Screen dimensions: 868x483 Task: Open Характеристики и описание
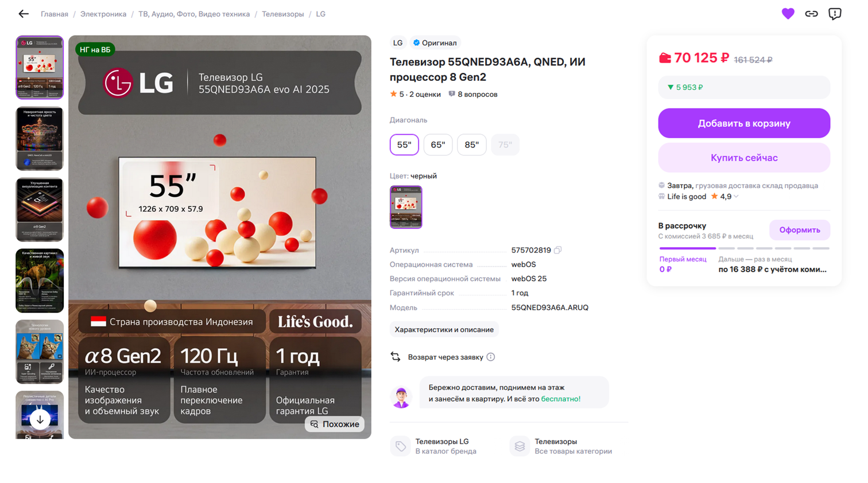pos(444,329)
